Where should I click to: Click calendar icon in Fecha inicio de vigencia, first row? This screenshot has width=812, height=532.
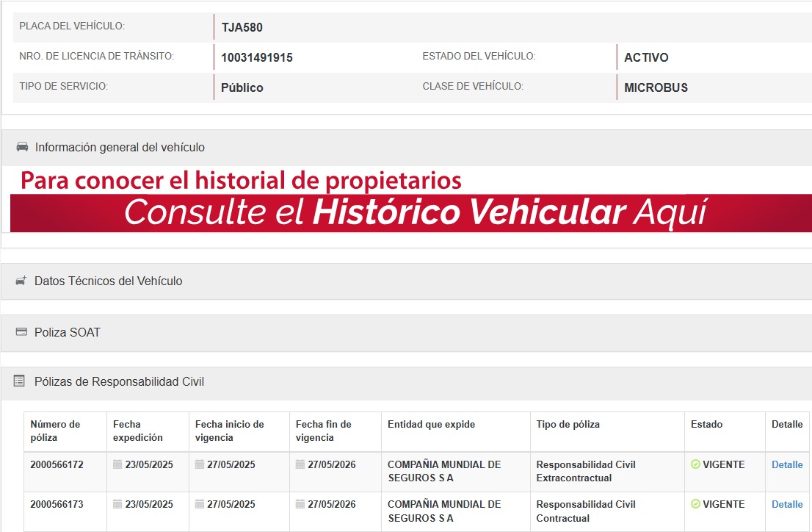tap(200, 464)
